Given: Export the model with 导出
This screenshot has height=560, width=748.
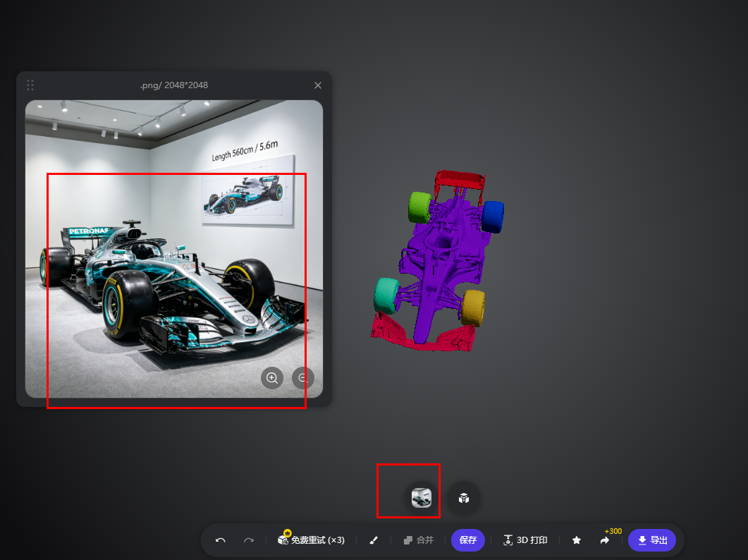Looking at the screenshot, I should tap(652, 540).
